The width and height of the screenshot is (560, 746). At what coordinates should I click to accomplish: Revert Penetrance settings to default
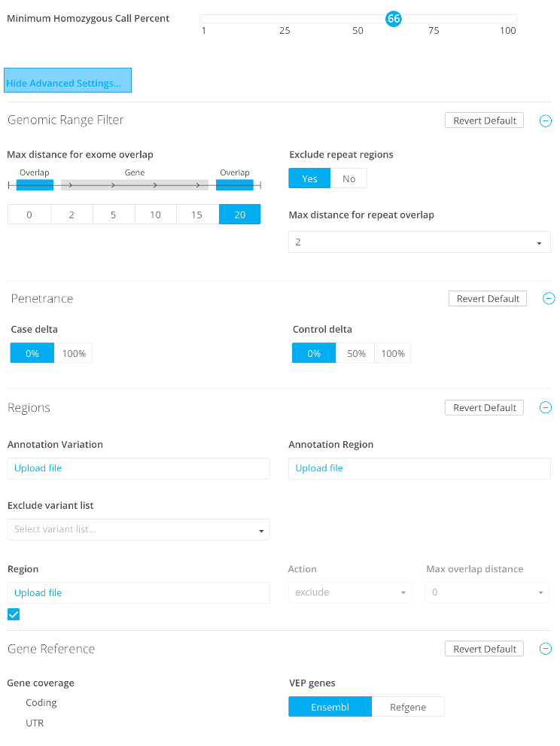point(487,299)
